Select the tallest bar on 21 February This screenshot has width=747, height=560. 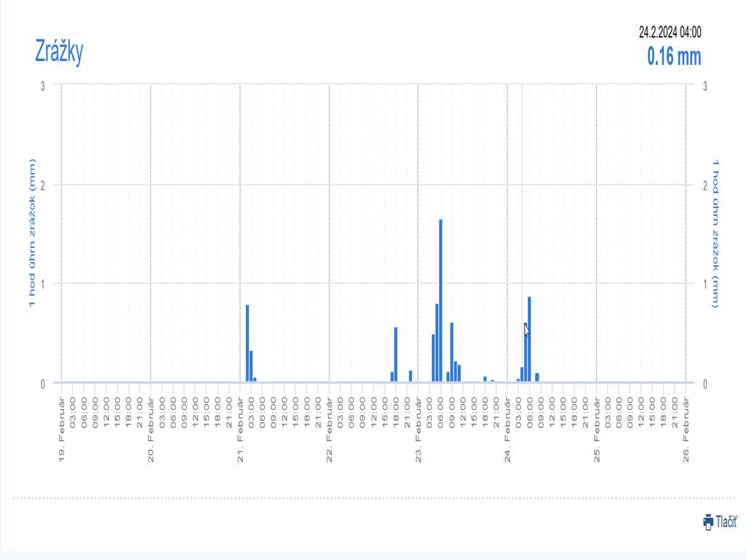[247, 343]
